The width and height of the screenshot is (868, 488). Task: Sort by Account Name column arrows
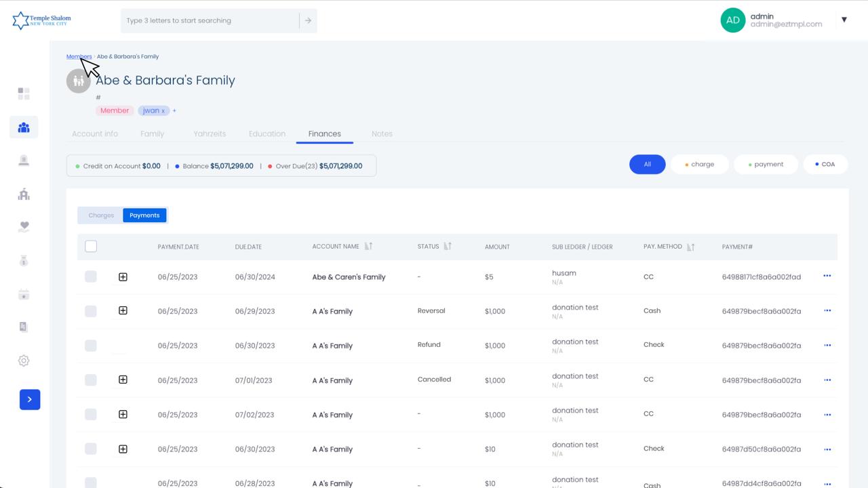368,246
